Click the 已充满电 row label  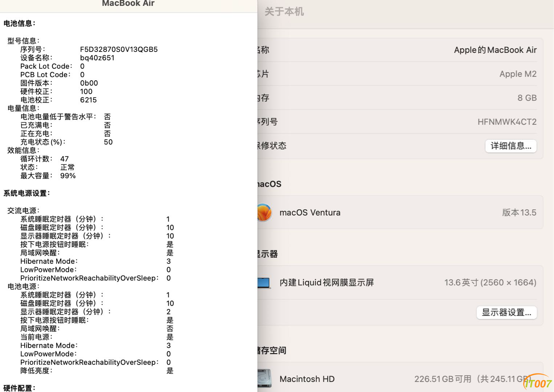[x=36, y=125]
